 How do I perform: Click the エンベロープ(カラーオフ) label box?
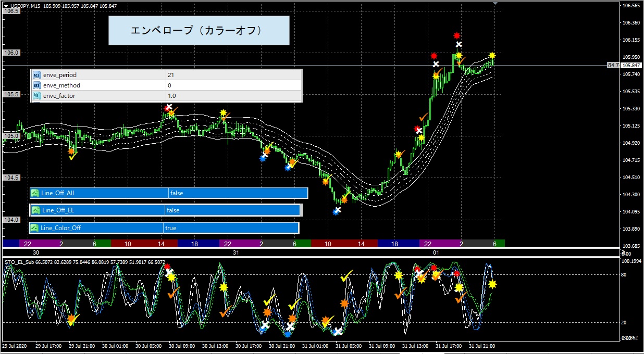click(199, 30)
